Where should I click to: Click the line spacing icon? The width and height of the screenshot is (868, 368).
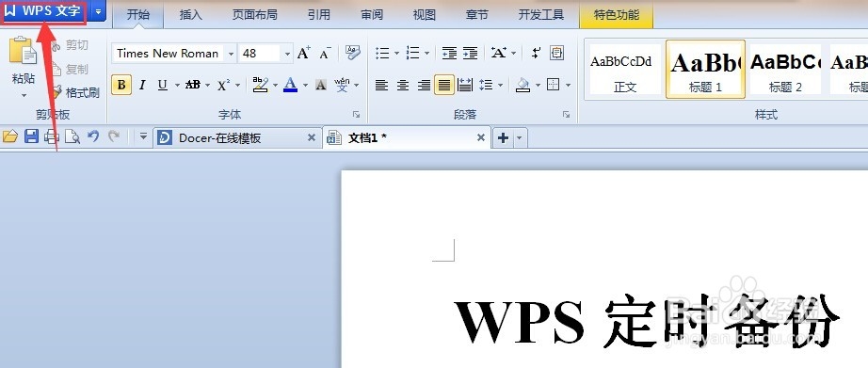pyautogui.click(x=486, y=86)
